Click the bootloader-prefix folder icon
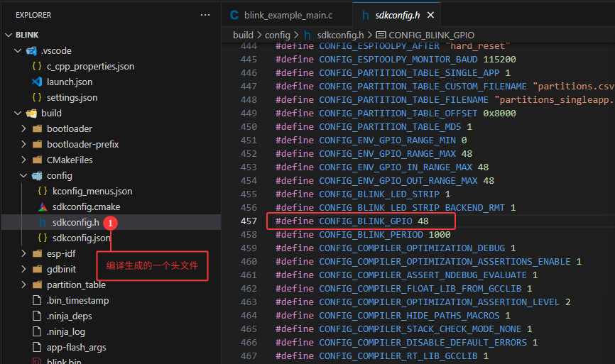This screenshot has width=615, height=364. coord(37,145)
